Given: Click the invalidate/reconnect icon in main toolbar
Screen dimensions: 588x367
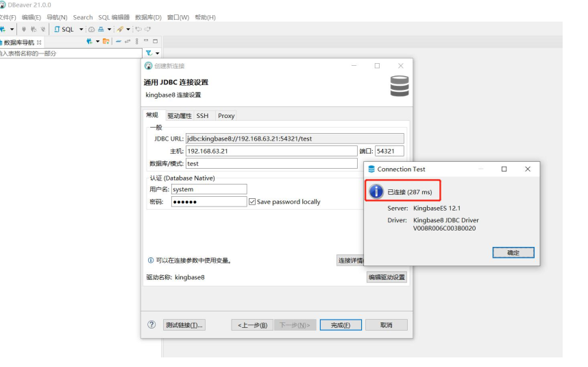Looking at the screenshot, I should pyautogui.click(x=34, y=29).
